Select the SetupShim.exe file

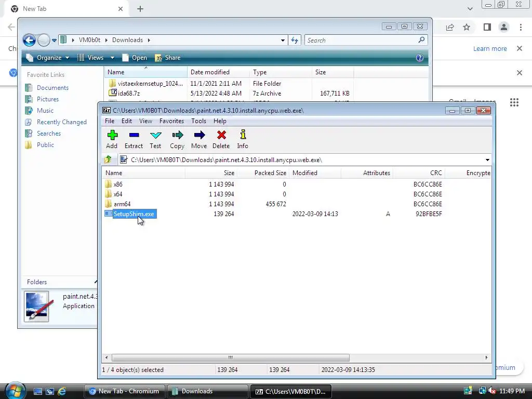(x=134, y=214)
